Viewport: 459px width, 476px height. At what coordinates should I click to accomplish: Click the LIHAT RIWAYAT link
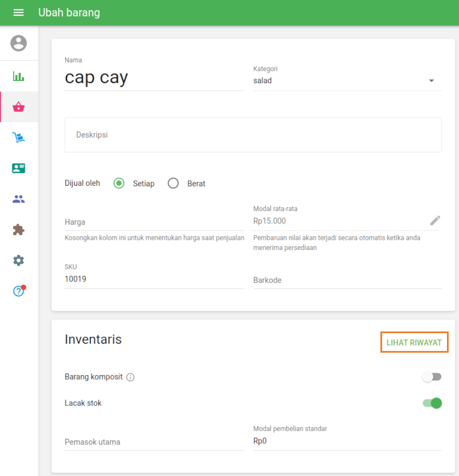(414, 342)
